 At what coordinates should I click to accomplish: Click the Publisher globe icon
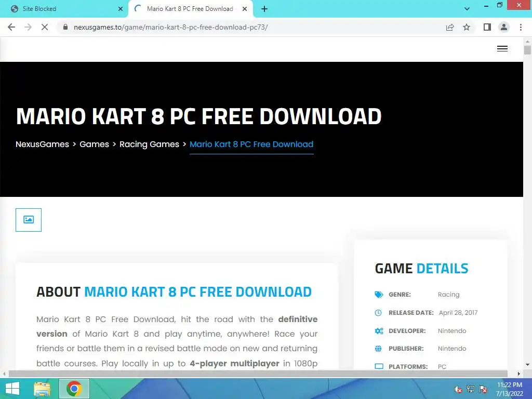[x=378, y=349]
